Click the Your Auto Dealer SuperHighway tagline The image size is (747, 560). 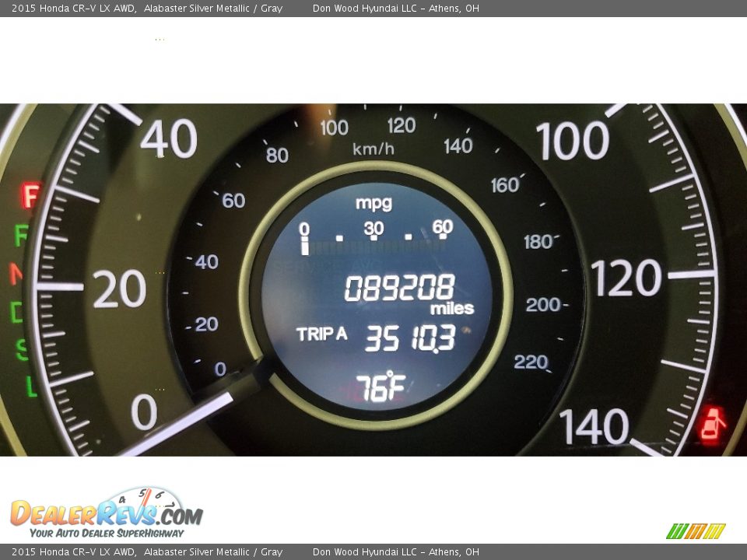(107, 534)
